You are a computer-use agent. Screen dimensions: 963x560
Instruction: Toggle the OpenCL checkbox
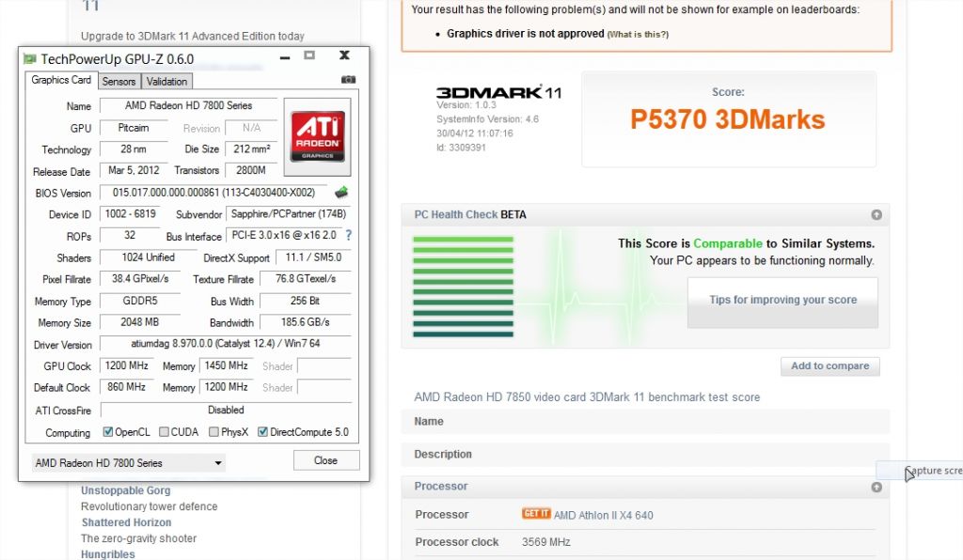[107, 432]
